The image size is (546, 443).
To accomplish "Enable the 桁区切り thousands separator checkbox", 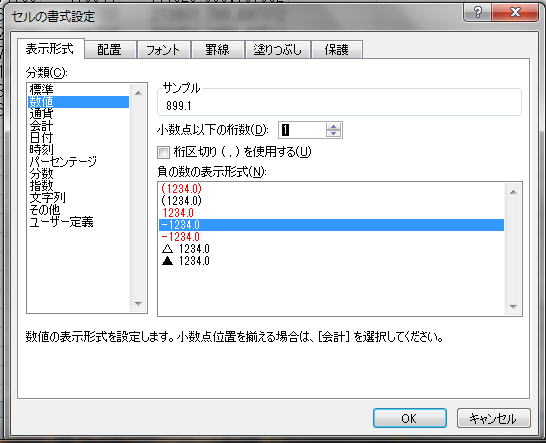I will point(163,152).
